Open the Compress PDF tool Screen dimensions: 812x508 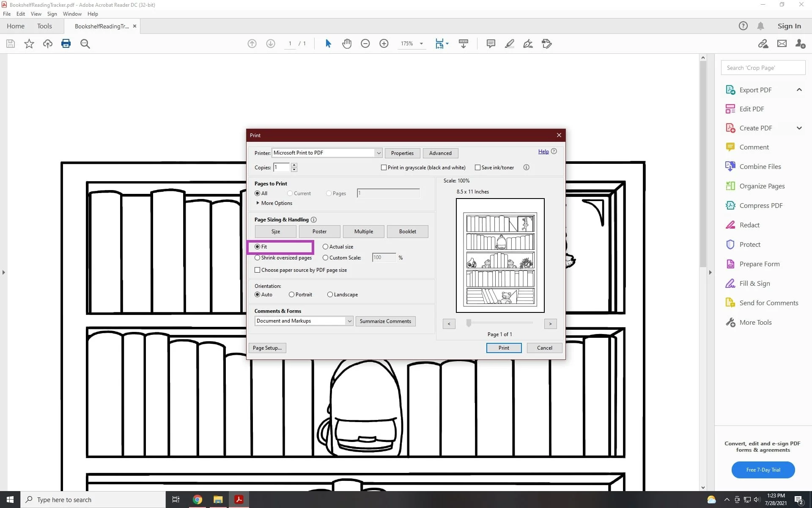pyautogui.click(x=761, y=205)
